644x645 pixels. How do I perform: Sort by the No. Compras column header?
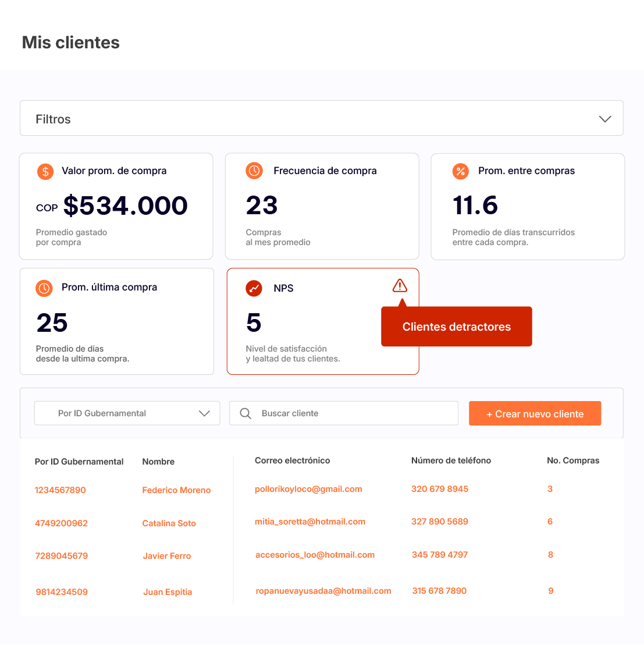(572, 460)
